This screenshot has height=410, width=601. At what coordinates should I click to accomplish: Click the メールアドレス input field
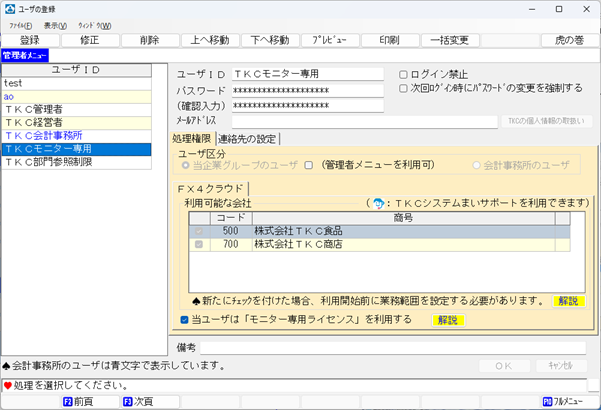point(365,121)
